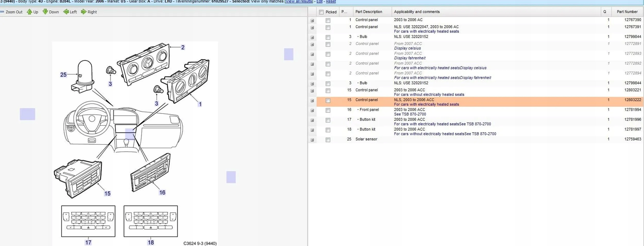The height and width of the screenshot is (246, 644).
Task: Click the steering wheel in dashboard drawing
Action: (92, 119)
